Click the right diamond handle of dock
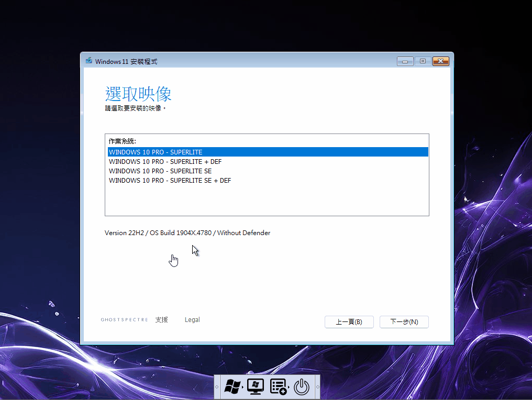The width and height of the screenshot is (532, 400). (x=317, y=387)
